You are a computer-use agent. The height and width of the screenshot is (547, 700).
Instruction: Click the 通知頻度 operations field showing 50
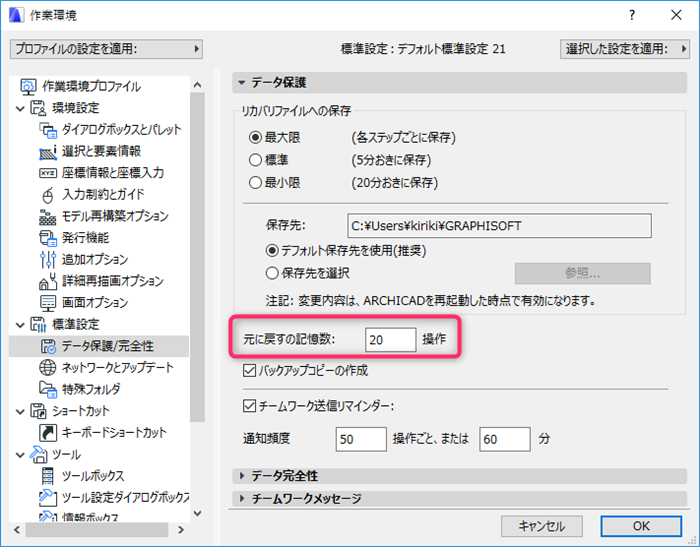[x=361, y=439]
